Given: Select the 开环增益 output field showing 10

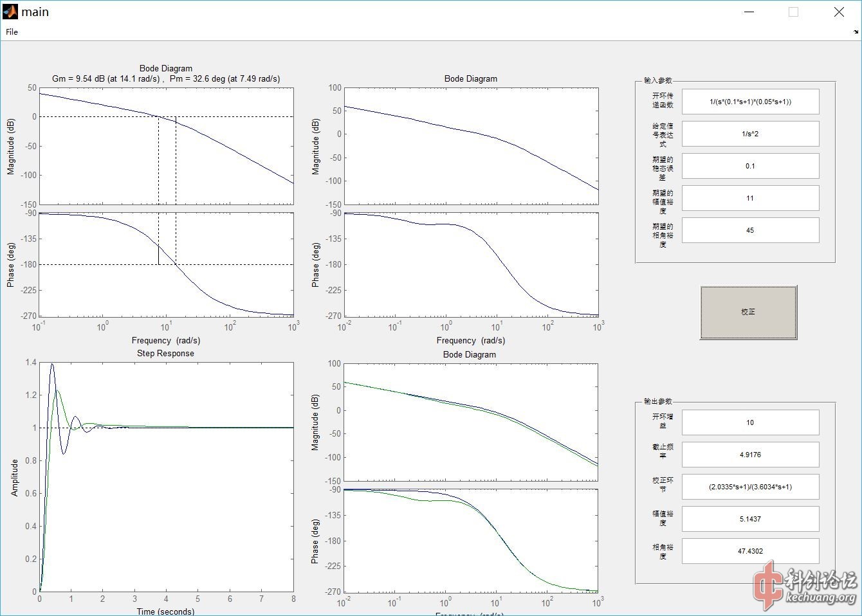Looking at the screenshot, I should click(750, 422).
